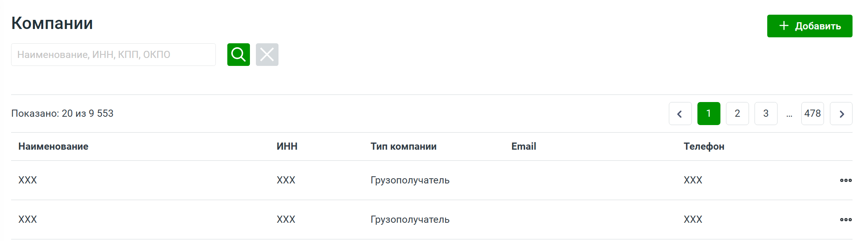Go to the next page arrow
Image resolution: width=868 pixels, height=241 pixels.
841,114
